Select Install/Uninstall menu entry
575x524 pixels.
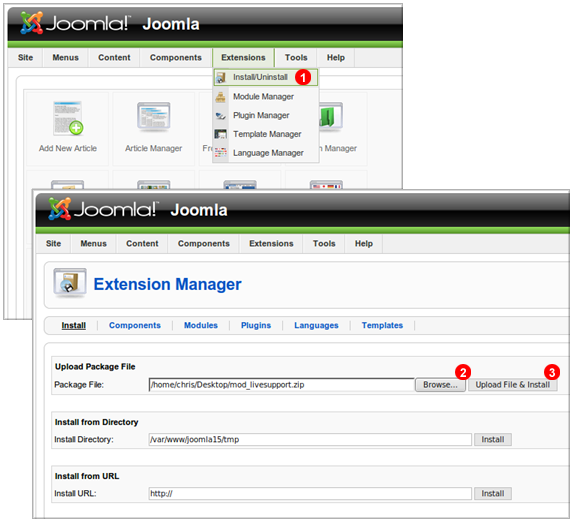tap(265, 77)
